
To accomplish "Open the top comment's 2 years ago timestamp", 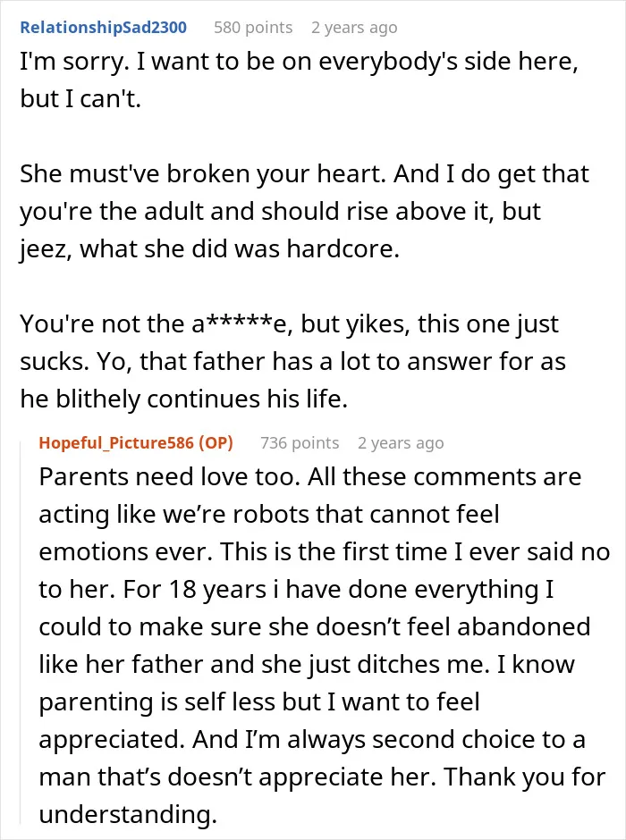I will 354,28.
